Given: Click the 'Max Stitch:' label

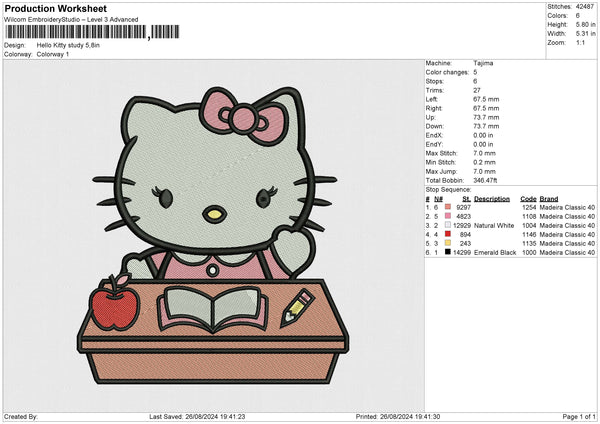Looking at the screenshot, I should [441, 153].
